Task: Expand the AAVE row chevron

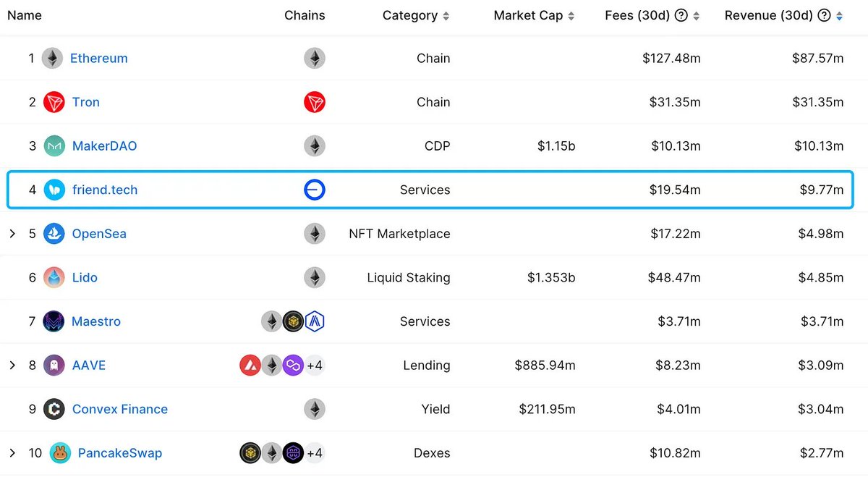Action: click(12, 366)
